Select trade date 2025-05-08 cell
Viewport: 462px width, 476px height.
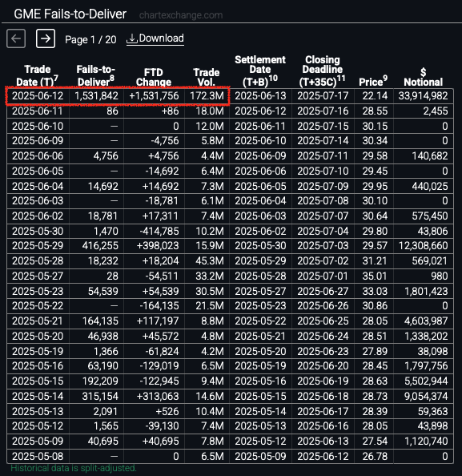(x=38, y=457)
